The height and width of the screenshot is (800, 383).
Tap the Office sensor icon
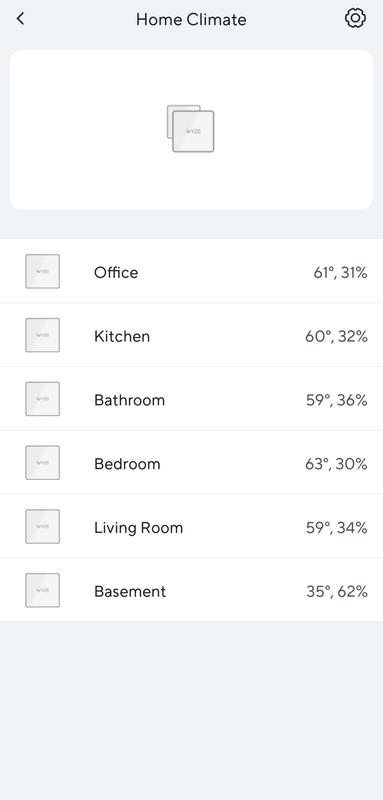point(42,271)
